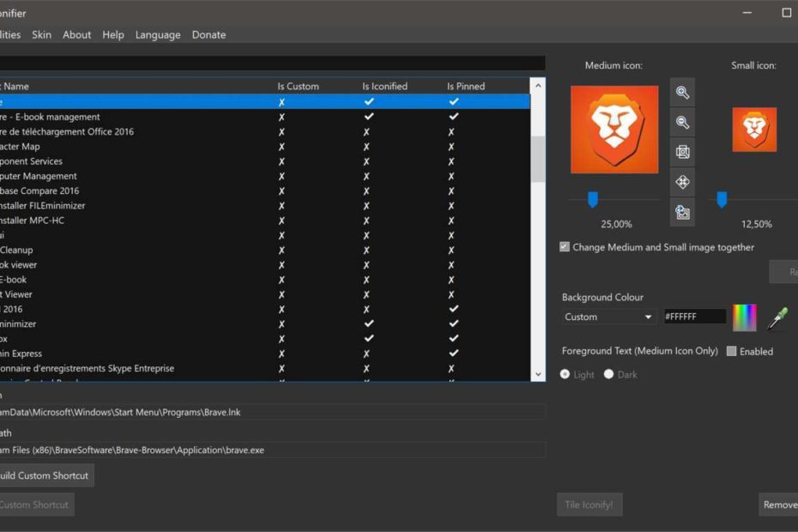The height and width of the screenshot is (532, 798).
Task: Open the Language menu
Action: click(158, 34)
